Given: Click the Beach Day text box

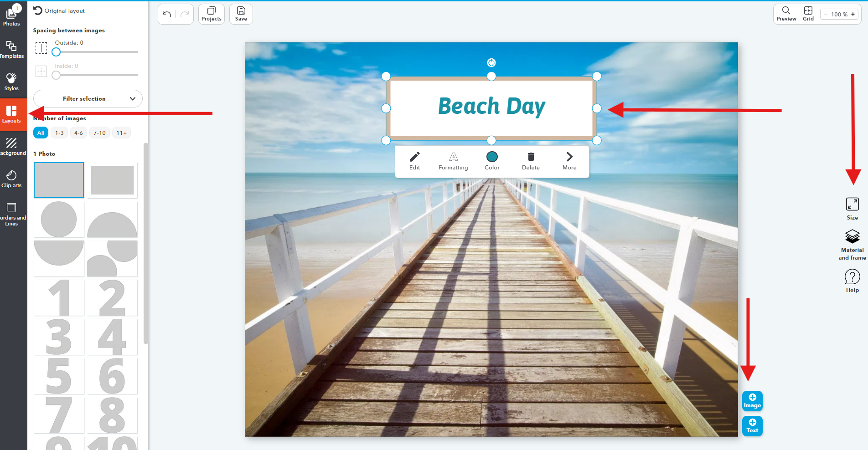Looking at the screenshot, I should pyautogui.click(x=491, y=108).
